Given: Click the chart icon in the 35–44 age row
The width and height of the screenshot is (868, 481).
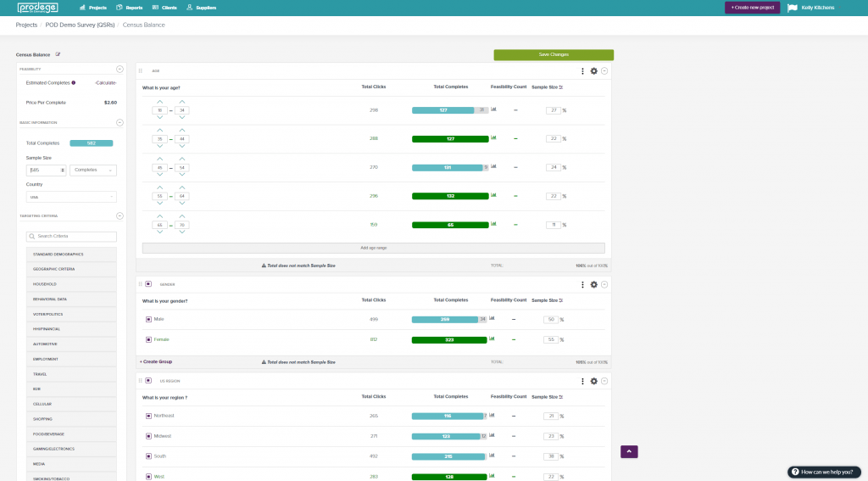Looking at the screenshot, I should coord(493,137).
